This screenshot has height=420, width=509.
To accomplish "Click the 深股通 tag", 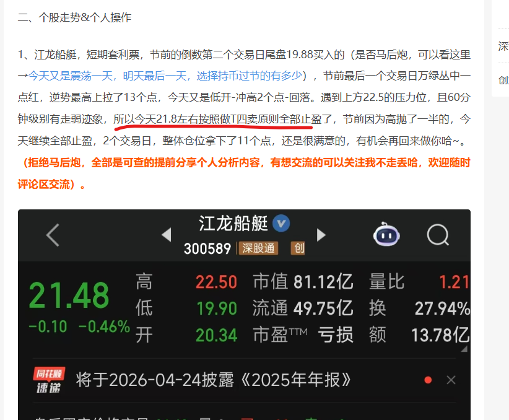I will click(x=258, y=248).
